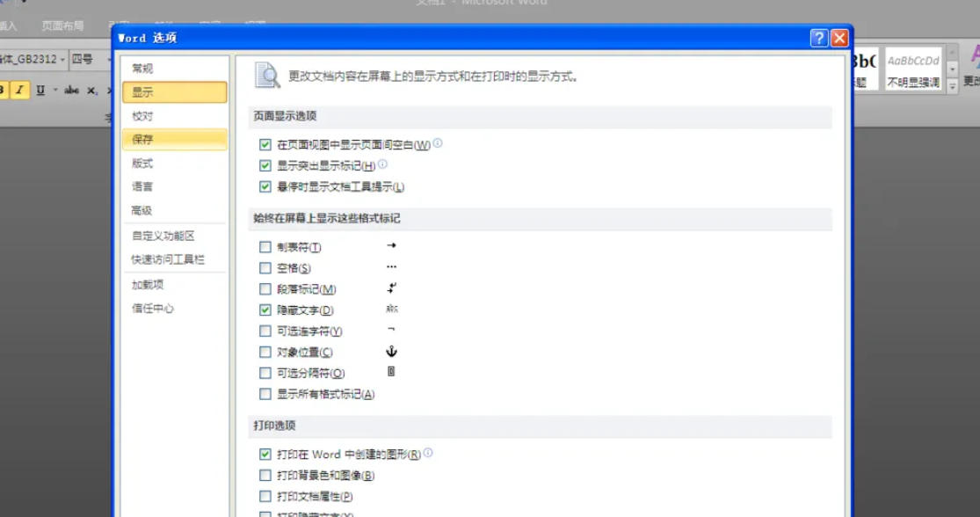Apply strikethrough abc in the Word ribbon
980x517 pixels.
72,91
